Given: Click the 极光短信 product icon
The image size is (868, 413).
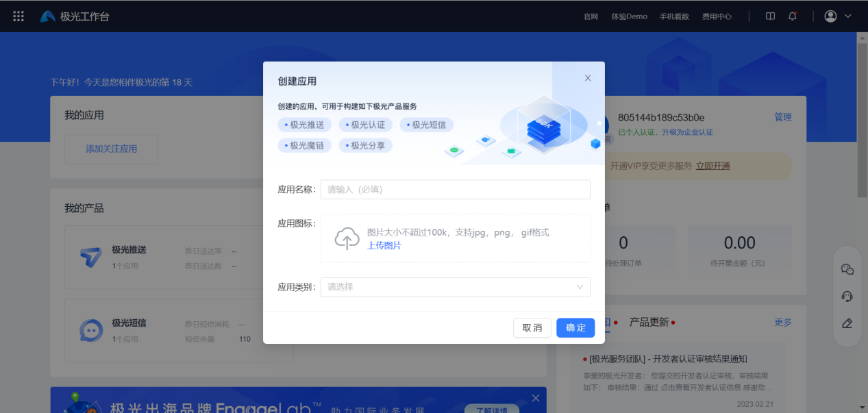Looking at the screenshot, I should click(90, 331).
